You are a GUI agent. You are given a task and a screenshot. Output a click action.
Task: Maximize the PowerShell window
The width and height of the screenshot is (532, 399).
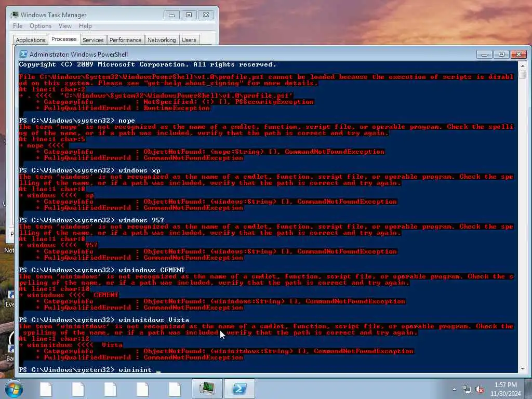coord(501,54)
